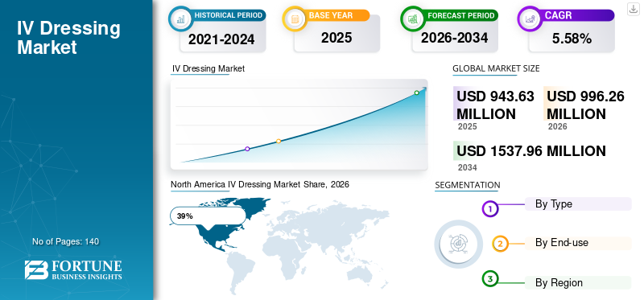Screen dimensions: 644x300
Task: Click the Fortune Business Insights logo
Action: [73, 270]
